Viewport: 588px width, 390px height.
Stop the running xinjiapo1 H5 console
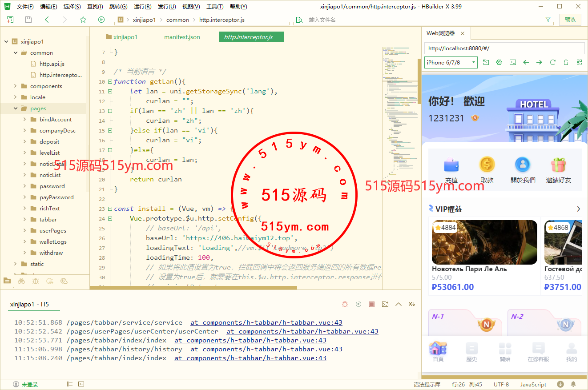coord(372,304)
